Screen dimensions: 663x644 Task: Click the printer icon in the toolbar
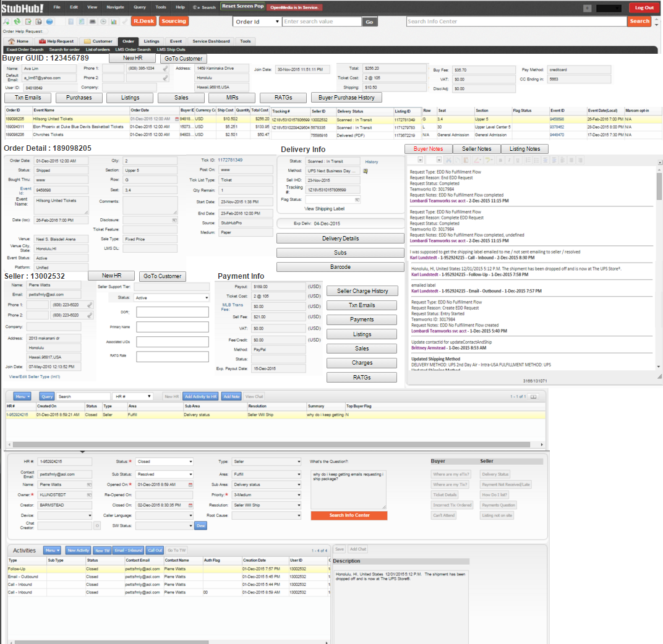92,21
